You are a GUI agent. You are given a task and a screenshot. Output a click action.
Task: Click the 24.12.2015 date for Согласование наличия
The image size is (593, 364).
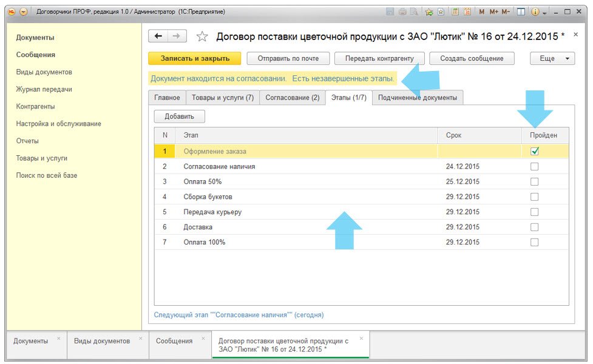pyautogui.click(x=463, y=166)
